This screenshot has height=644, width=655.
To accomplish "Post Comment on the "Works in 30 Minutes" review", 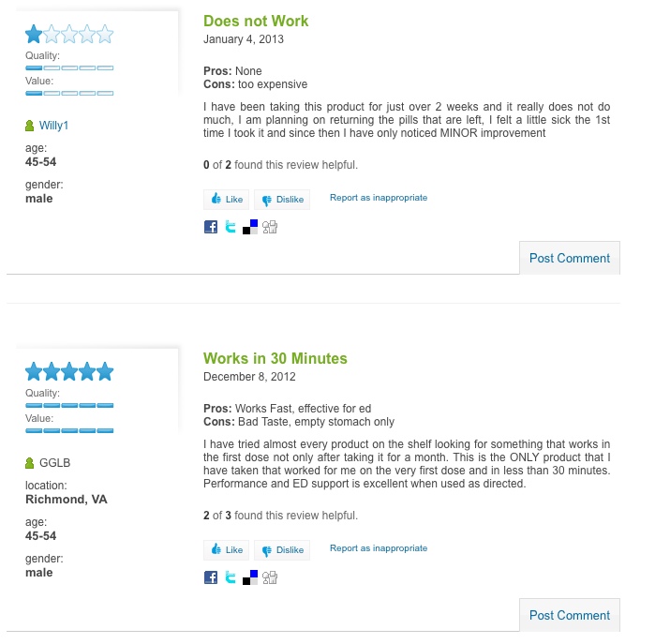I will tap(570, 615).
